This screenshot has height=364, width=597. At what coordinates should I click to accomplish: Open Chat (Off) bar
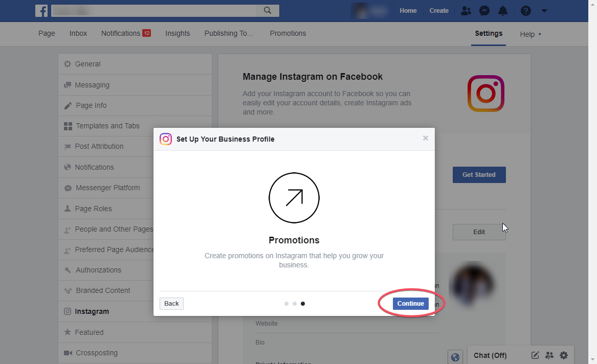490,355
